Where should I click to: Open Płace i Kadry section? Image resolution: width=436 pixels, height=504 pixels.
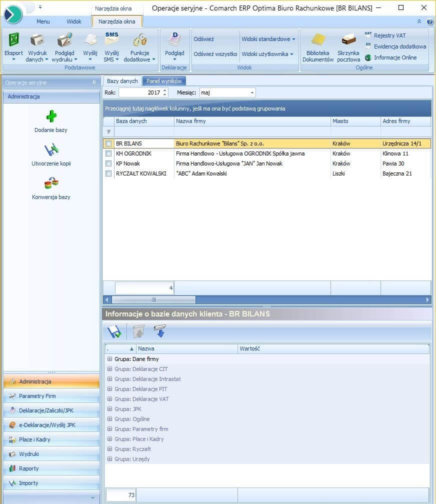(x=51, y=439)
